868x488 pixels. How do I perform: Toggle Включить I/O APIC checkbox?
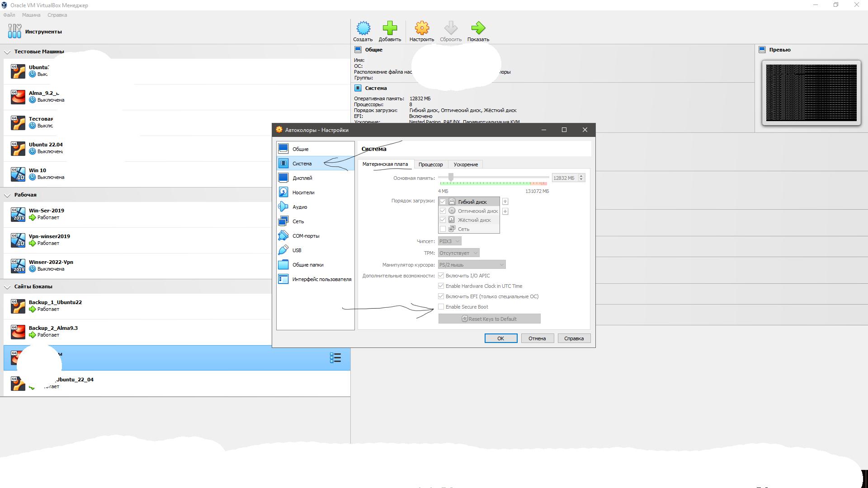tap(441, 276)
